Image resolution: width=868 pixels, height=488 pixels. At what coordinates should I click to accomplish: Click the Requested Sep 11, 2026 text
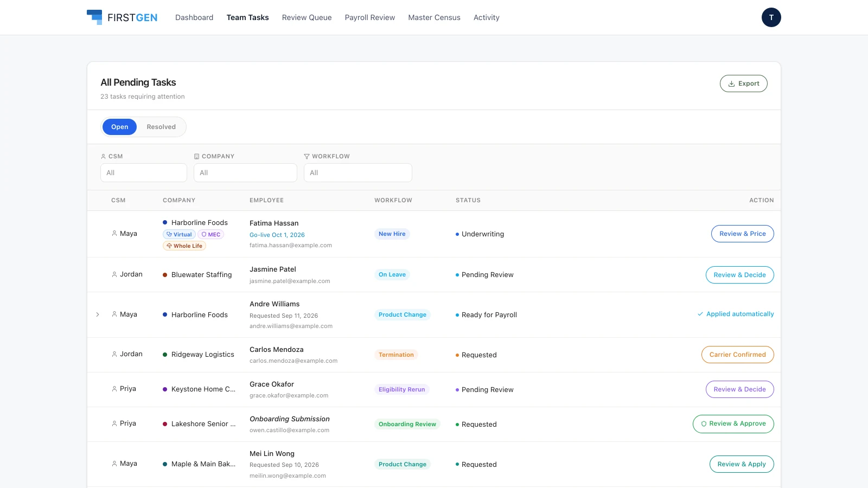pyautogui.click(x=284, y=316)
